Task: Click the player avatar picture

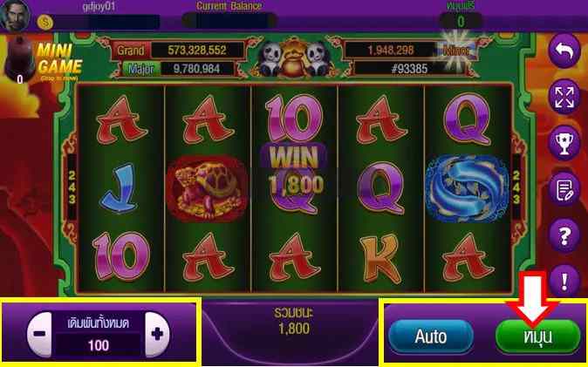Action: coord(15,15)
